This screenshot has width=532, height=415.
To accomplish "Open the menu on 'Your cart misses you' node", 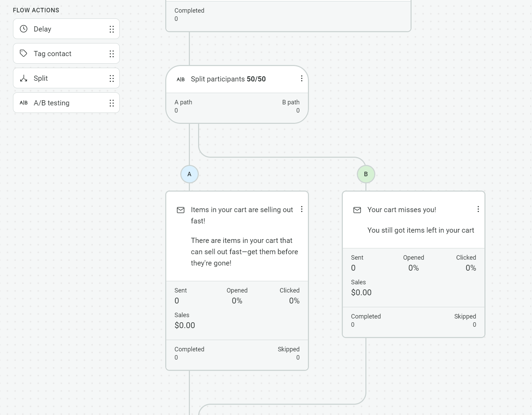I will [478, 209].
